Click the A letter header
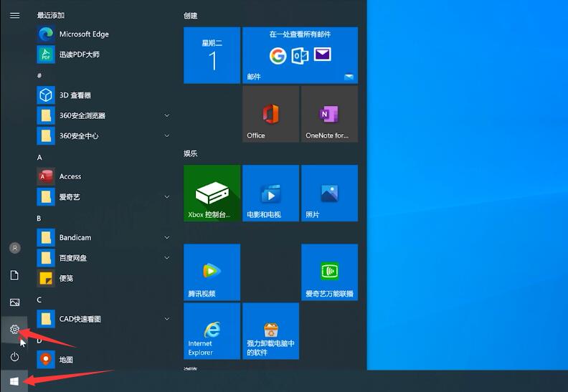The height and width of the screenshot is (392, 568). (39, 157)
